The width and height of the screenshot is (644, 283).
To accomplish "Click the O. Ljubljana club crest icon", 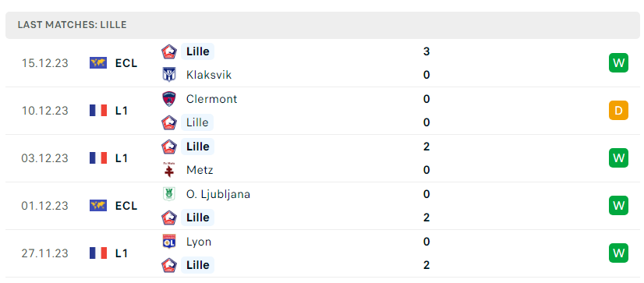I will (169, 194).
